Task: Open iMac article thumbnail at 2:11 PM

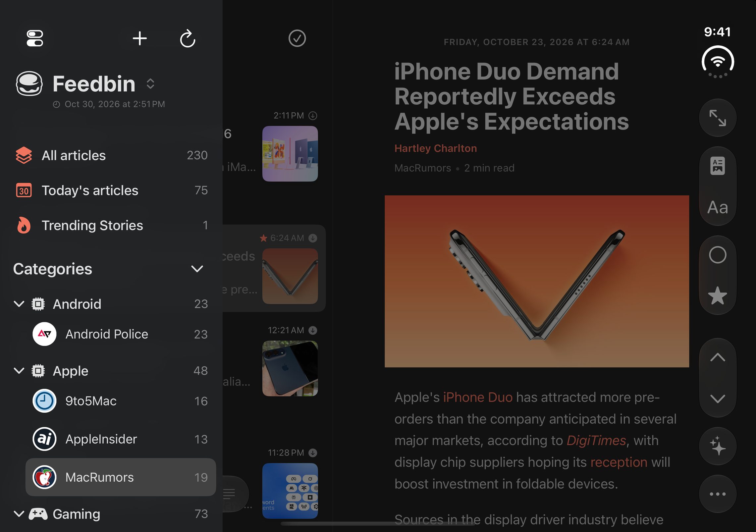Action: tap(290, 154)
